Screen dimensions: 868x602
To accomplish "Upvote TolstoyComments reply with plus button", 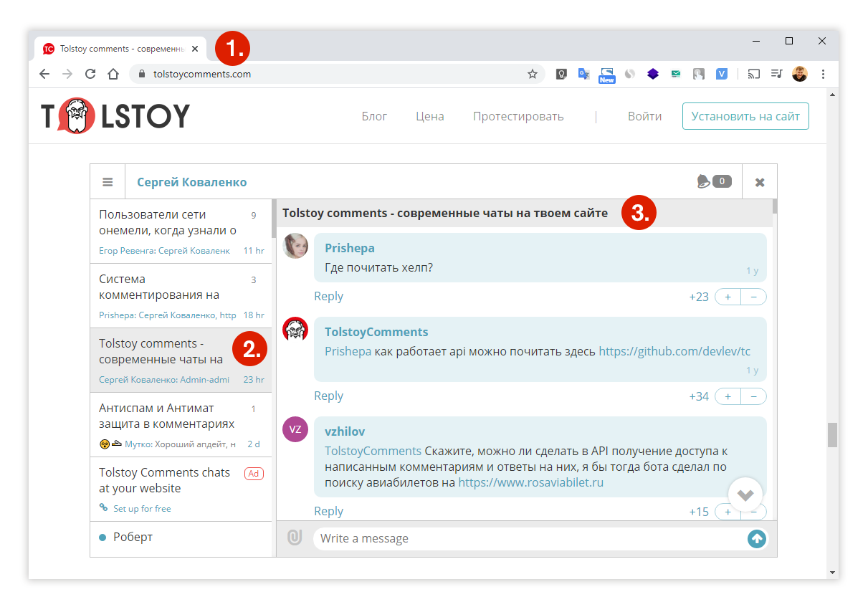I will click(x=728, y=396).
